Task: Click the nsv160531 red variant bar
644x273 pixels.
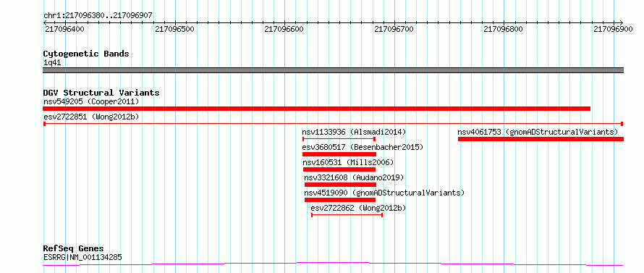Action: [x=339, y=169]
